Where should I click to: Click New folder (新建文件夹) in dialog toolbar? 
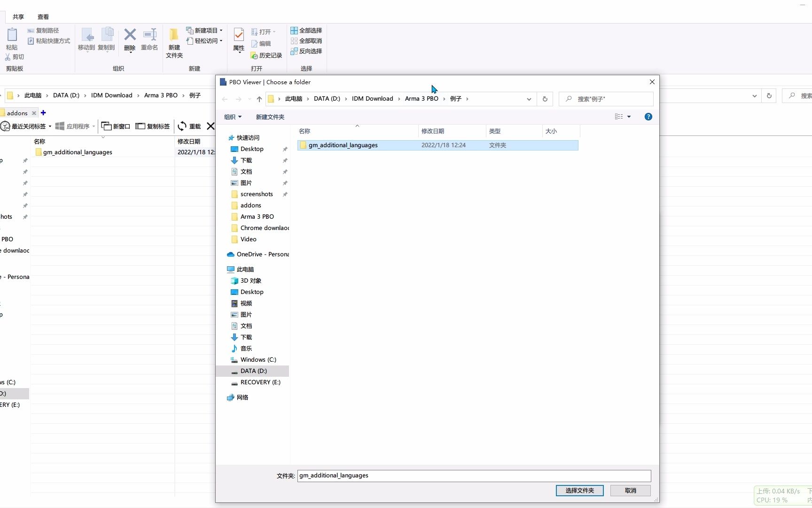[x=270, y=117]
